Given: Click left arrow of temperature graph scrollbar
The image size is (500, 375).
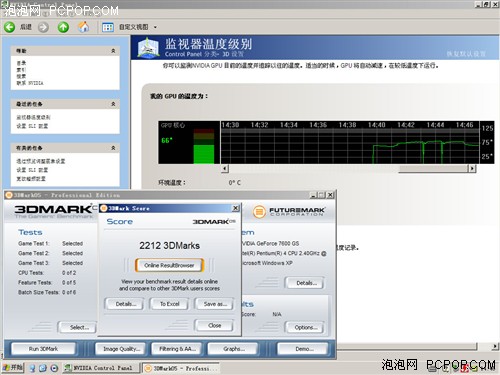Looking at the screenshot, I should pos(225,169).
